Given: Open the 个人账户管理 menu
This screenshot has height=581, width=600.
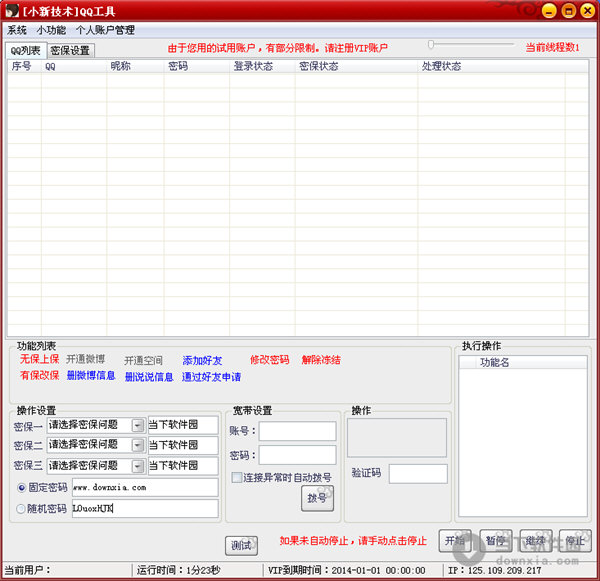Looking at the screenshot, I should point(105,30).
